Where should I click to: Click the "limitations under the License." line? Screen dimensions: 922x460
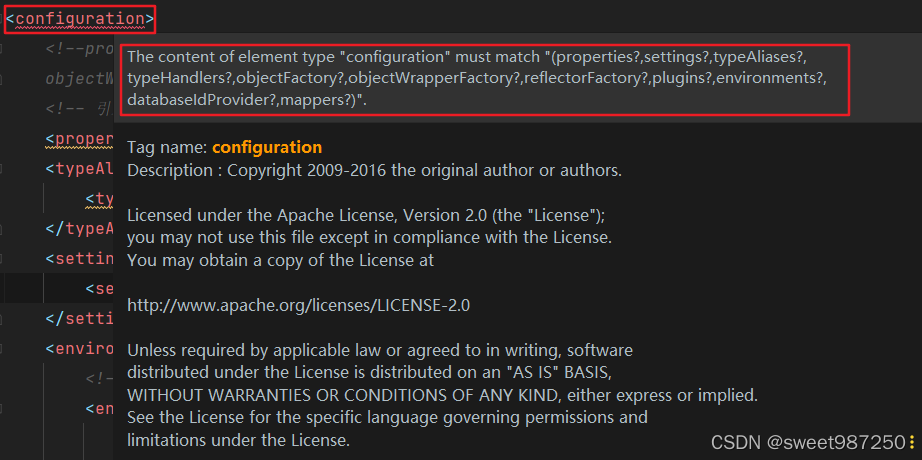pyautogui.click(x=239, y=439)
